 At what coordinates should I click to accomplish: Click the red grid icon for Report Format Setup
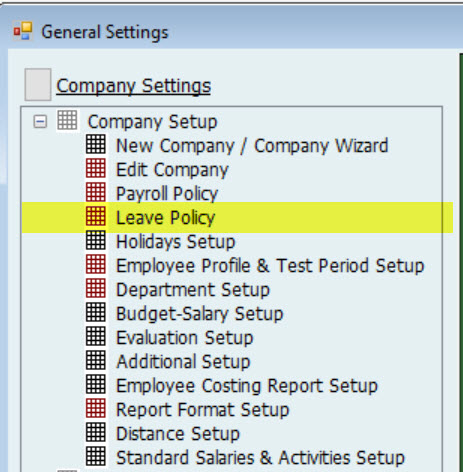point(96,408)
